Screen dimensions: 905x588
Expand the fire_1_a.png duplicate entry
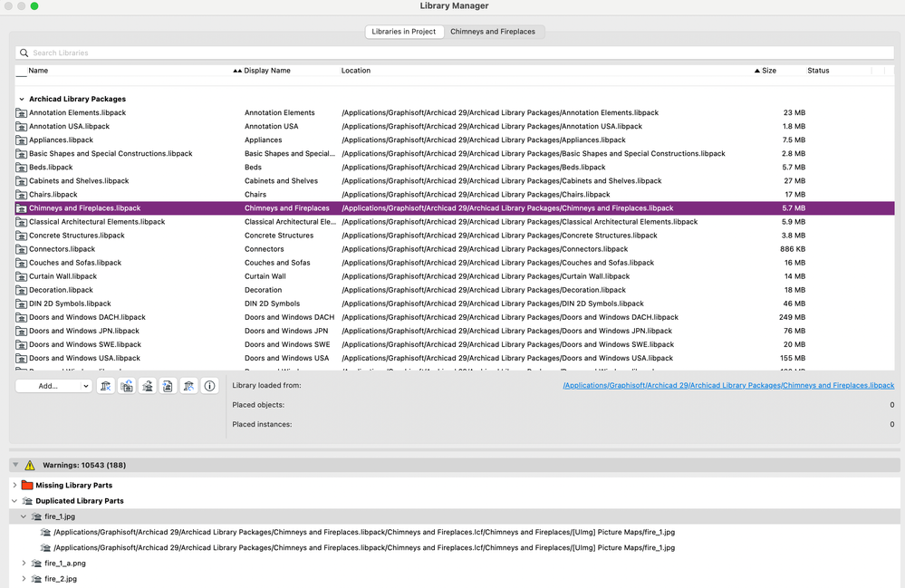click(x=24, y=564)
